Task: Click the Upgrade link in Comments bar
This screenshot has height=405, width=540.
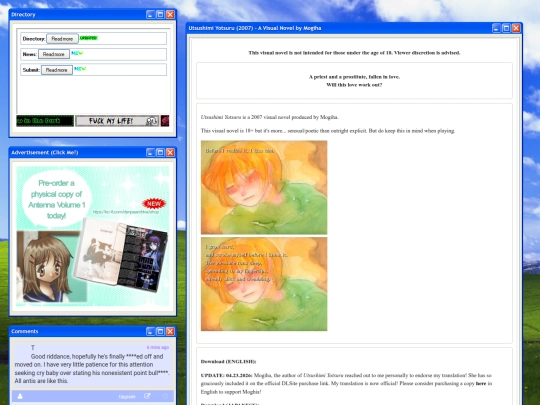Action: coord(127,397)
